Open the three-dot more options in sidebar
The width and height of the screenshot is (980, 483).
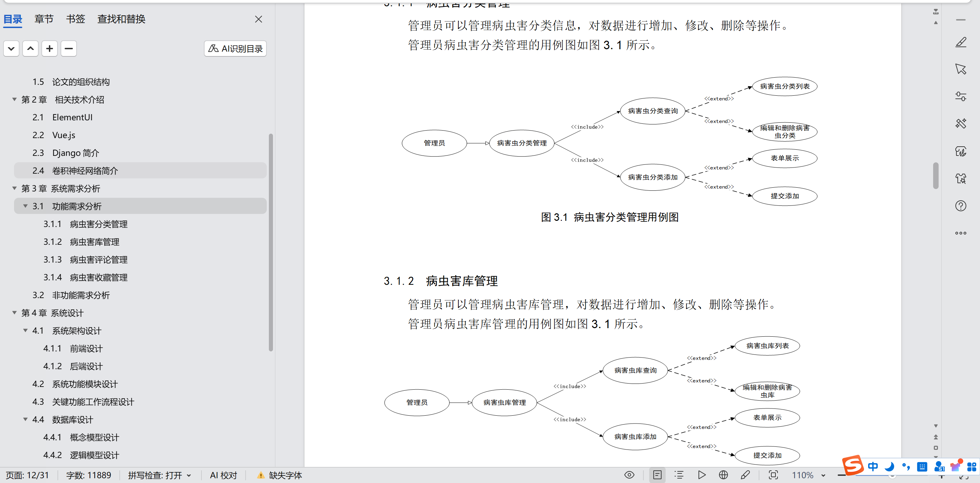961,233
